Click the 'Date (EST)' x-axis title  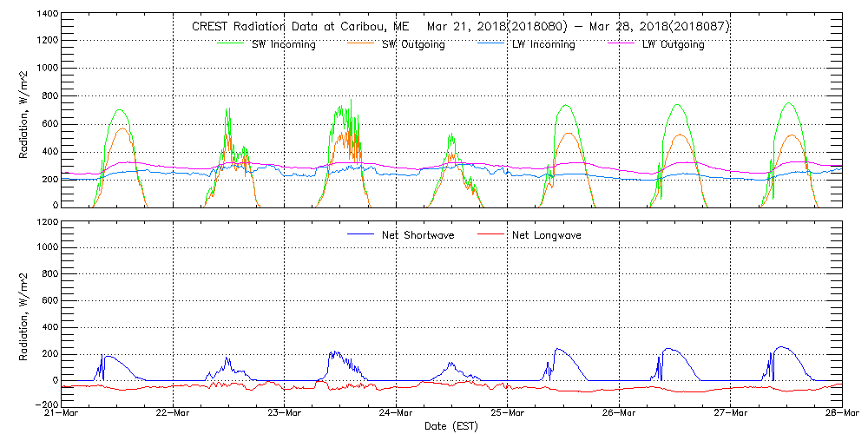(450, 426)
